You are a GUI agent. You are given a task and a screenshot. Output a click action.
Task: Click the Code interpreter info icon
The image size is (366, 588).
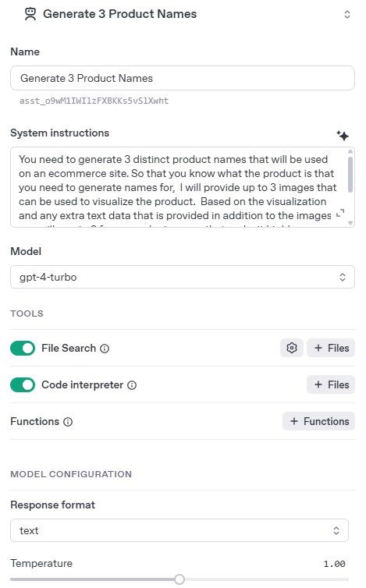point(132,385)
